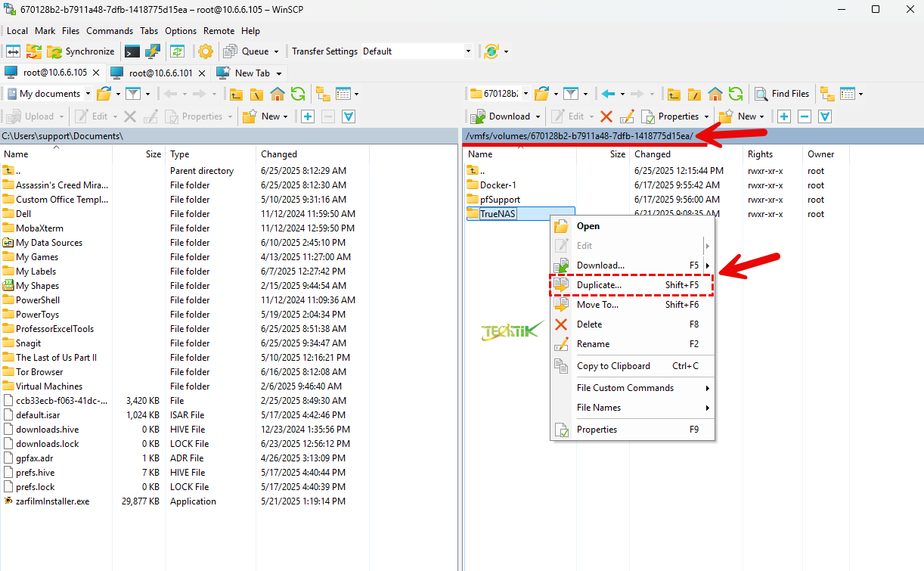Click the local panel Select Files plus icon
The image size is (924, 571).
point(308,116)
